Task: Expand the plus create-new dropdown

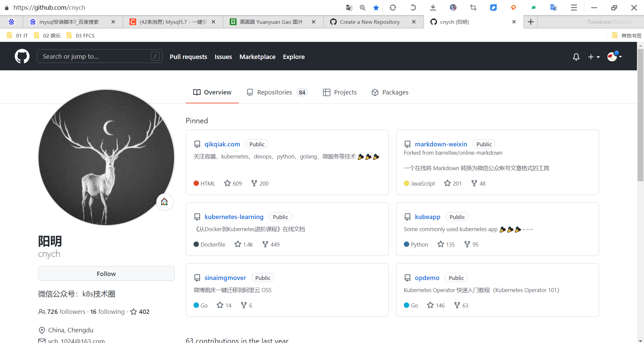Action: [594, 57]
